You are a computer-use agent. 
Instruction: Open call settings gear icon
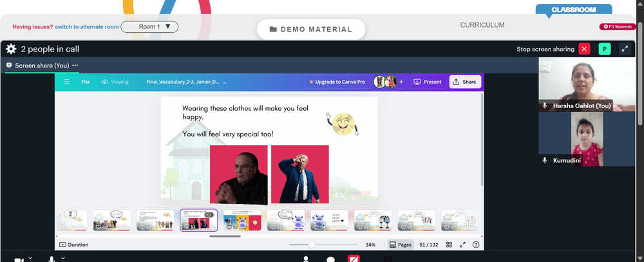(11, 50)
